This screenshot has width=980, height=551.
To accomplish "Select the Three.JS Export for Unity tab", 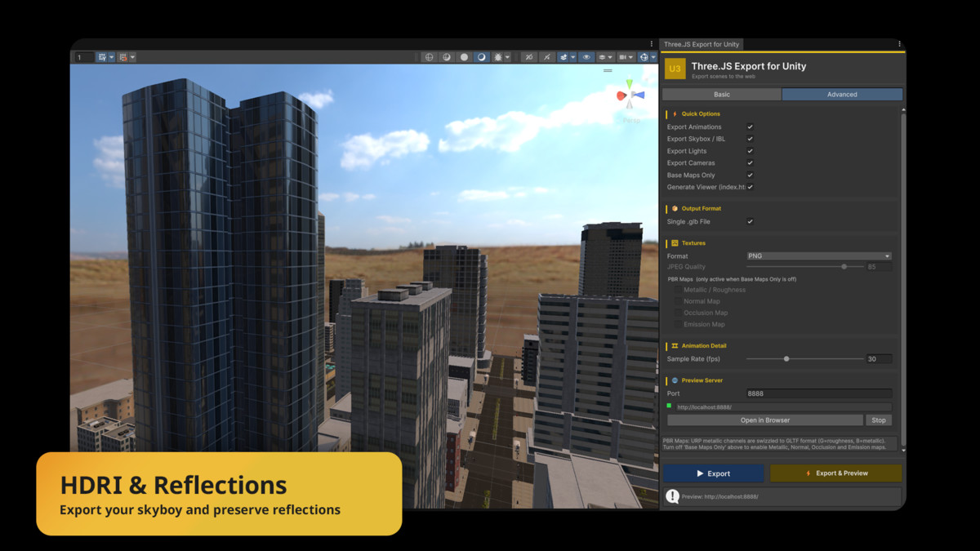I will [702, 44].
